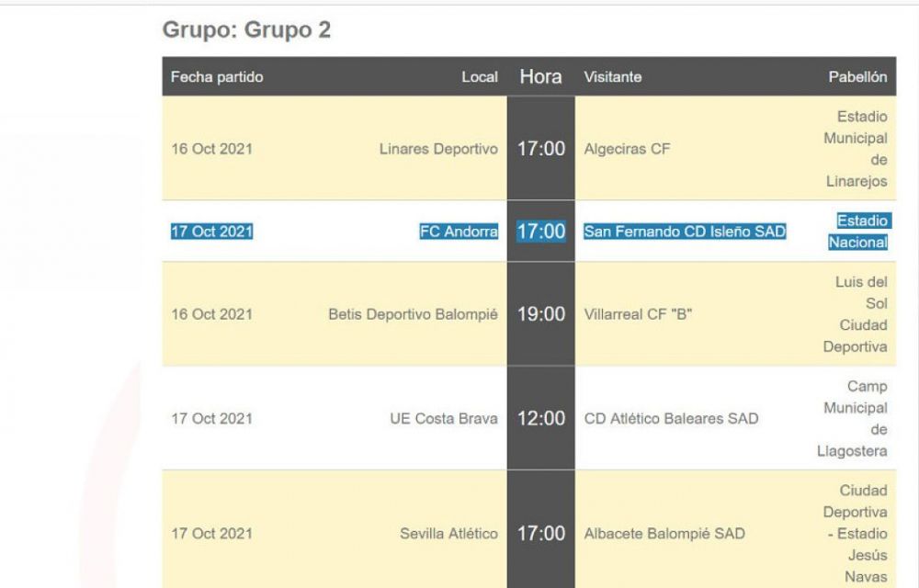Click San Fernando CD Isleño SAD

(685, 232)
